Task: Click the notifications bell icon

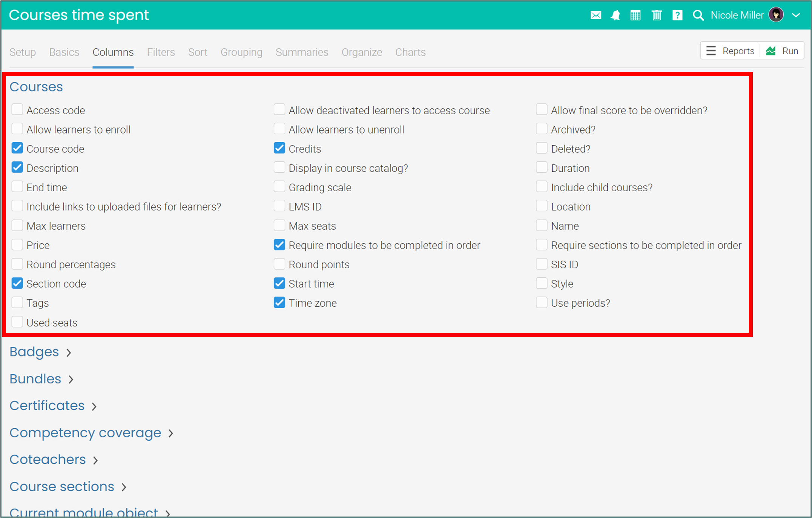Action: tap(615, 15)
